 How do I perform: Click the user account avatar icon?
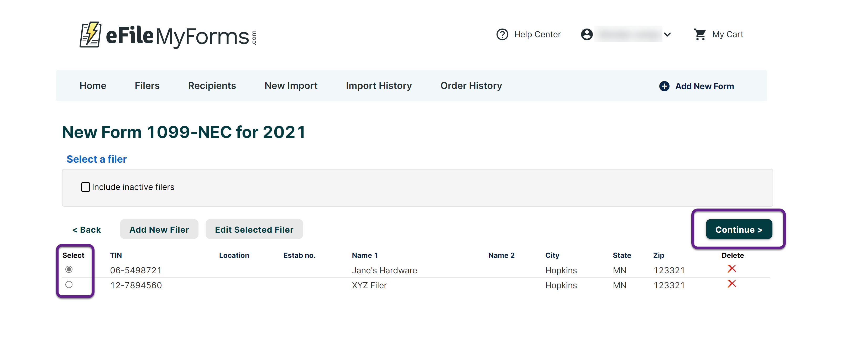click(x=587, y=34)
